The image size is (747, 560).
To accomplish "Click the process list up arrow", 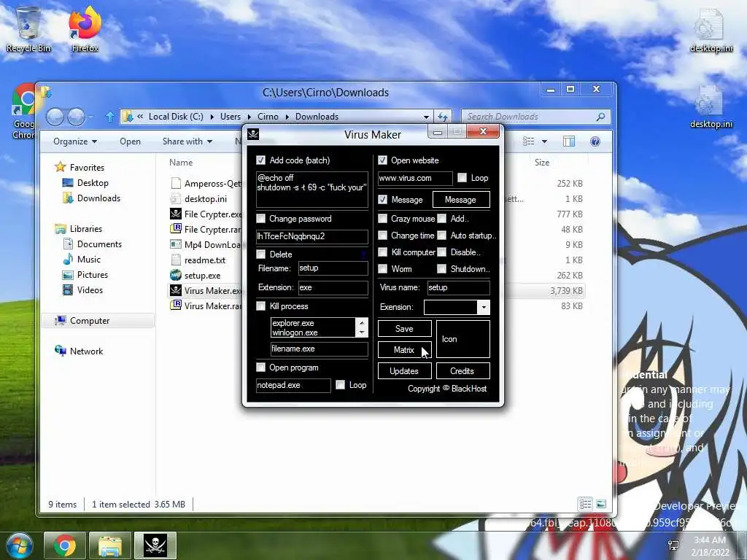I will (x=362, y=322).
